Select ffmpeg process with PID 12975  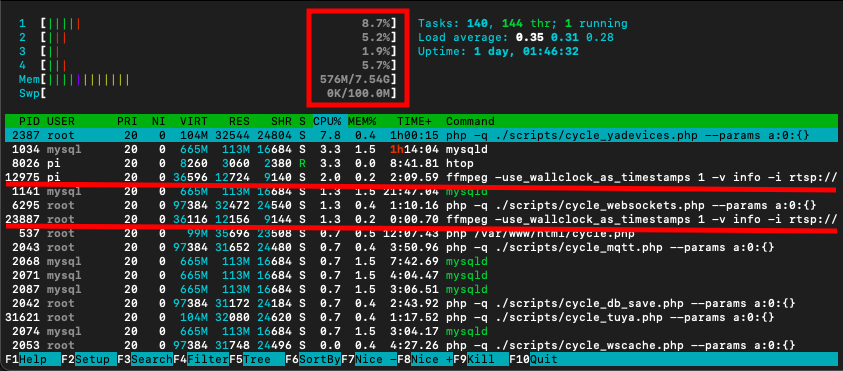coord(422,177)
